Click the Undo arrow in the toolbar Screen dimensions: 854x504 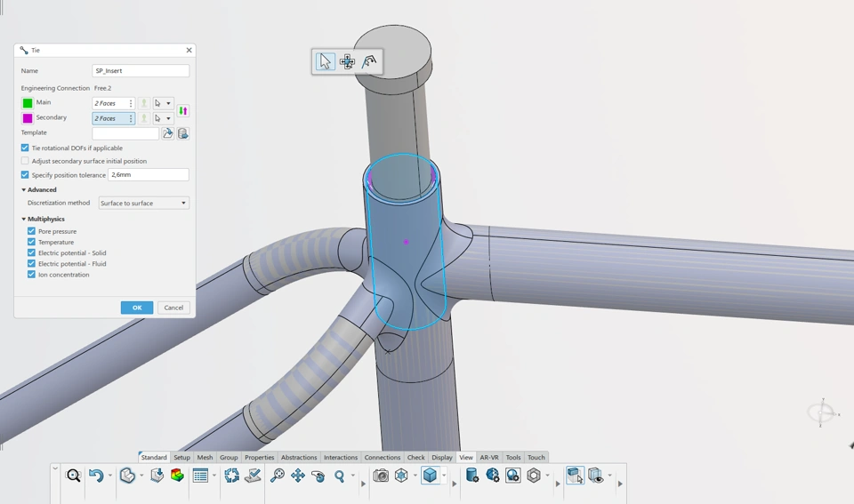coord(95,476)
